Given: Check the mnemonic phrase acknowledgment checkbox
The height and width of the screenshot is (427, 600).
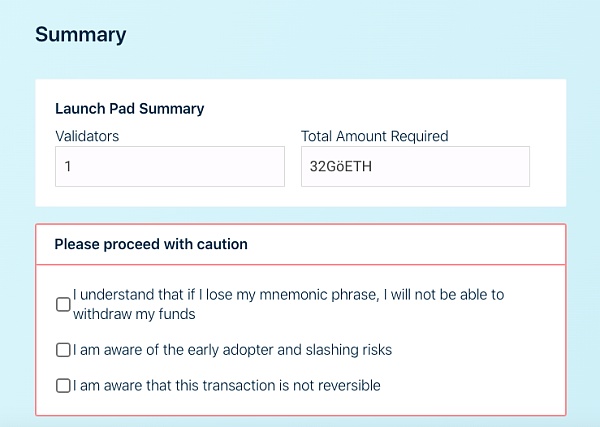Looking at the screenshot, I should click(x=63, y=304).
